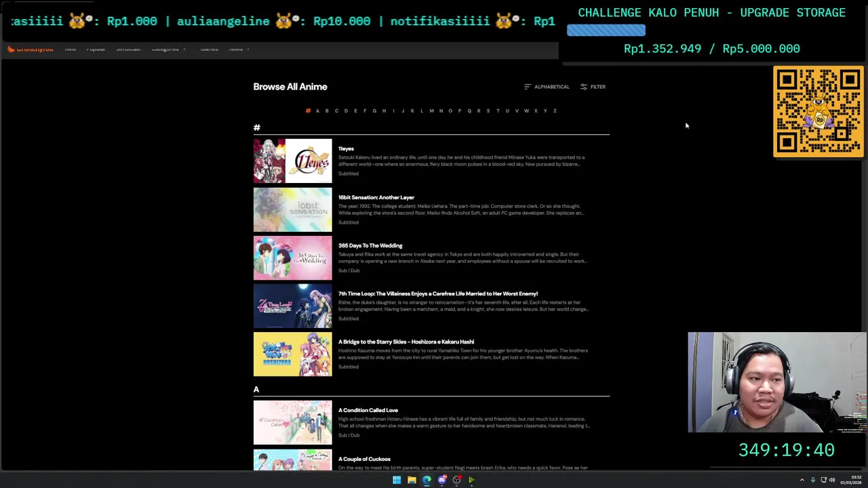Open Discord from the taskbar
The height and width of the screenshot is (488, 868).
click(x=441, y=480)
